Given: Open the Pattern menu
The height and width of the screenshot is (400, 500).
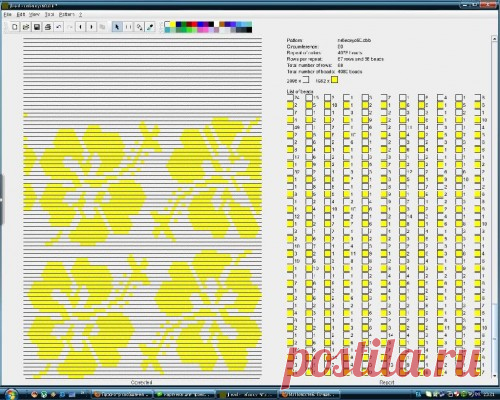Looking at the screenshot, I should tap(67, 15).
